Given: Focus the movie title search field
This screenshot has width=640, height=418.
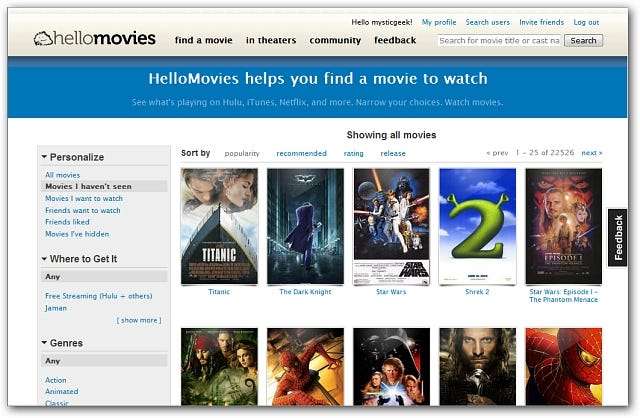Looking at the screenshot, I should [x=499, y=40].
